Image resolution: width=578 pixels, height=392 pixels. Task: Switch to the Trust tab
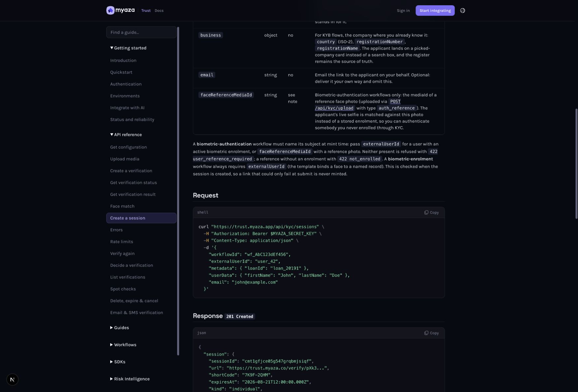[x=146, y=11]
